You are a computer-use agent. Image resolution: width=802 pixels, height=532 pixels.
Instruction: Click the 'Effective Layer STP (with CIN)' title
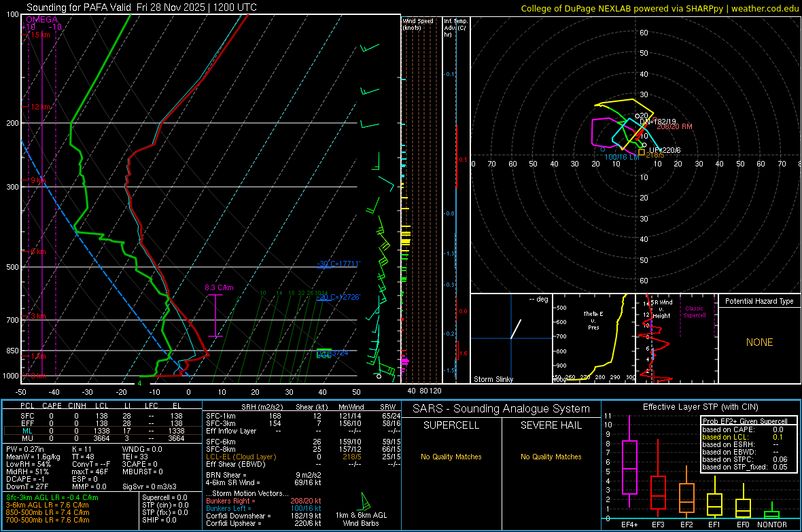point(700,407)
